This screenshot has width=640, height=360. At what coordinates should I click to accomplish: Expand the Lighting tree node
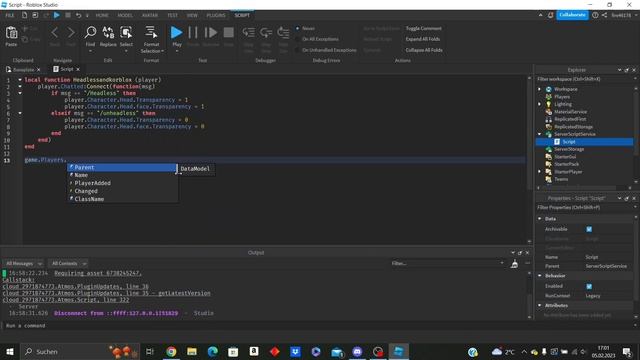[540, 104]
